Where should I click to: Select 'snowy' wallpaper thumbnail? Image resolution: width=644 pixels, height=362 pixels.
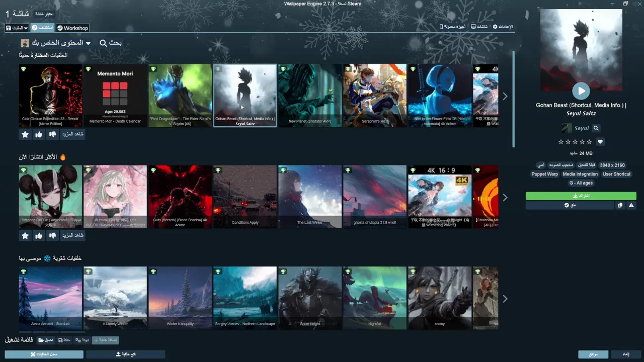440,298
